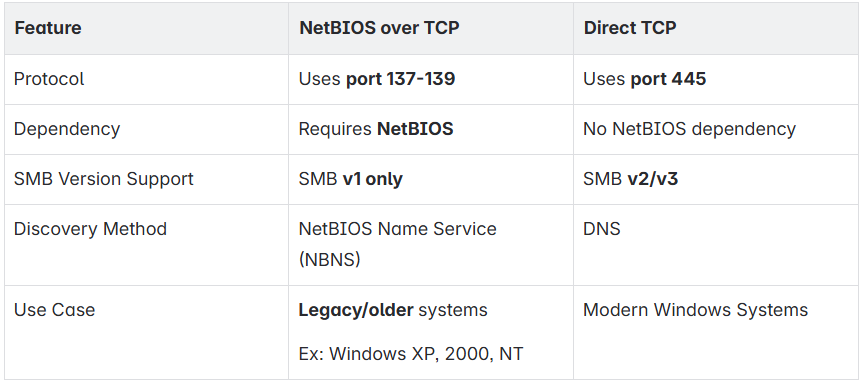
Task: Click the No NetBIOS dependency cell
Action: click(689, 129)
